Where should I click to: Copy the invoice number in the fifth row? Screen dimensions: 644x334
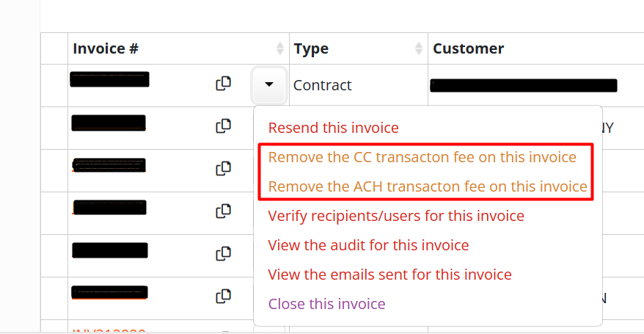click(224, 254)
